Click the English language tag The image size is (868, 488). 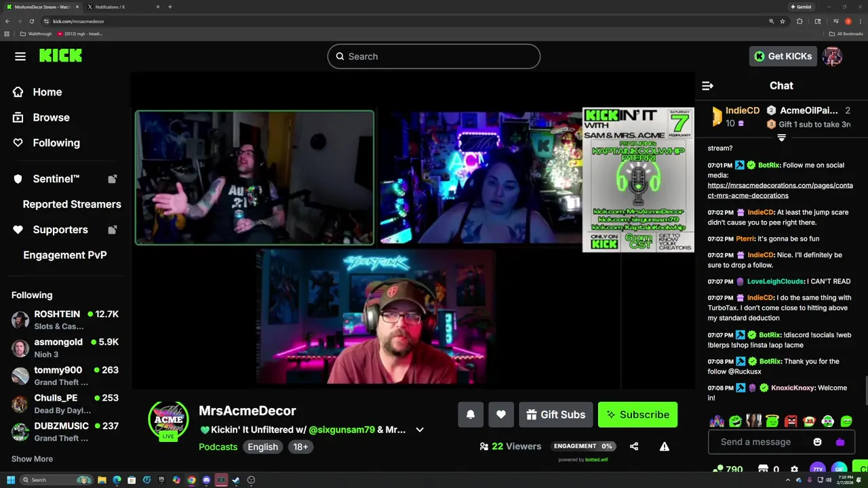coord(262,447)
